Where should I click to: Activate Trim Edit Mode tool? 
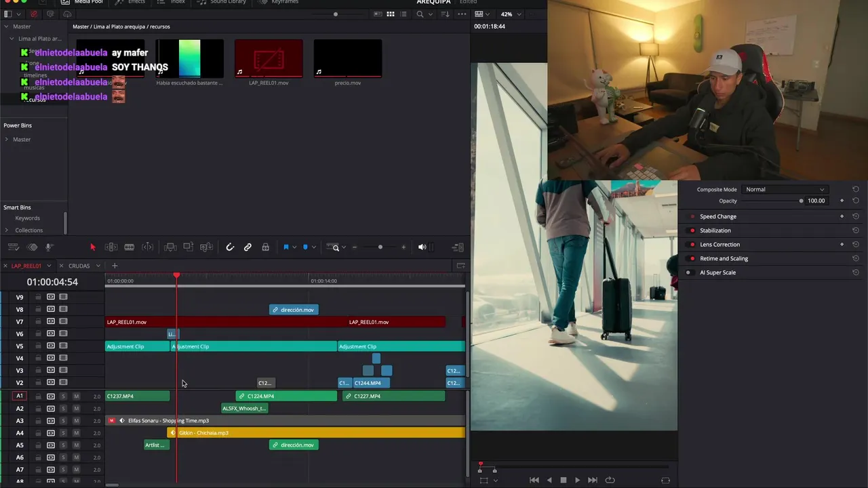pyautogui.click(x=111, y=247)
